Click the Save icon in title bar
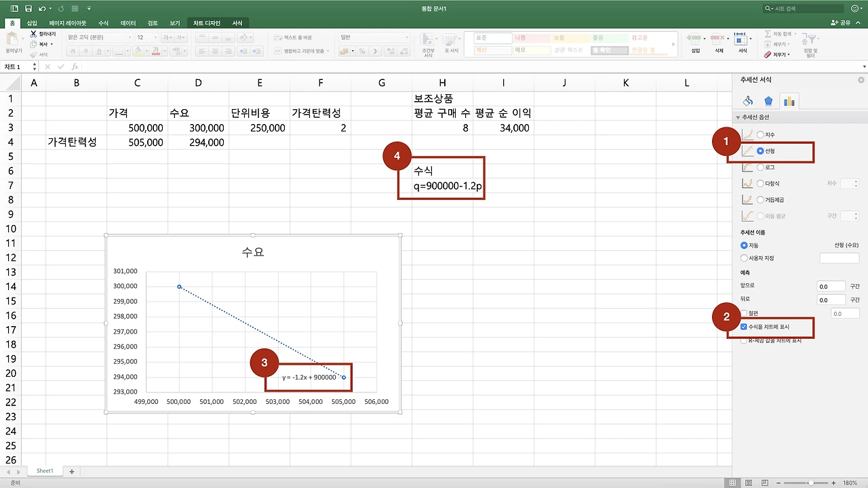The image size is (868, 488). coord(28,9)
